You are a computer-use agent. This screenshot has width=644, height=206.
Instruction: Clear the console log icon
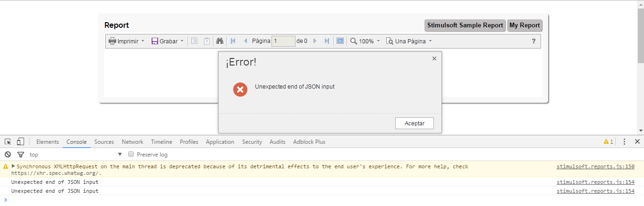click(x=8, y=155)
